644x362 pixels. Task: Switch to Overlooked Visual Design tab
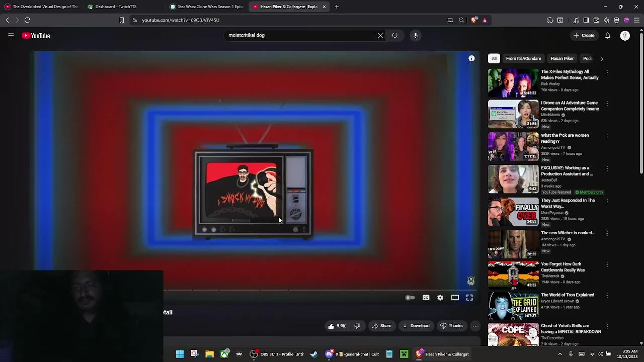tap(41, 7)
